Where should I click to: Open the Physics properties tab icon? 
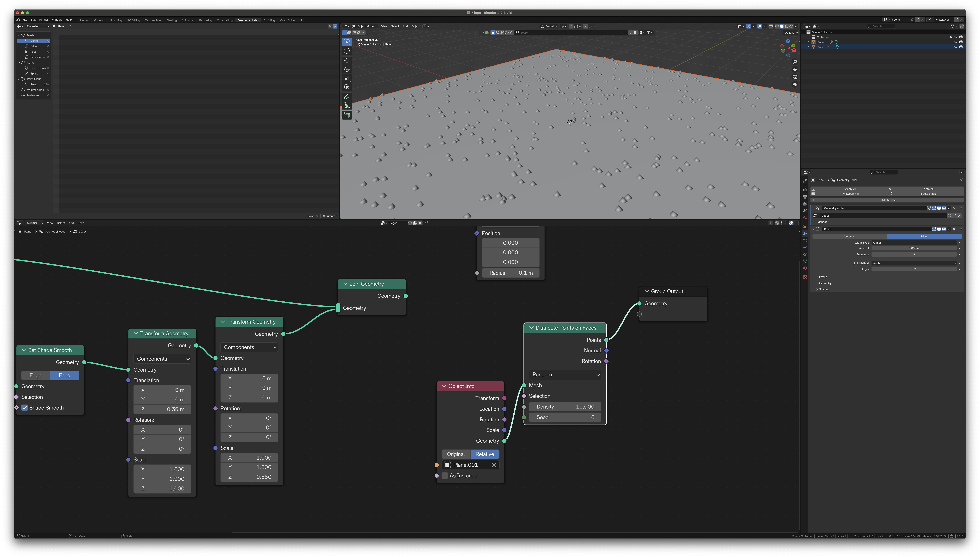coord(805,248)
